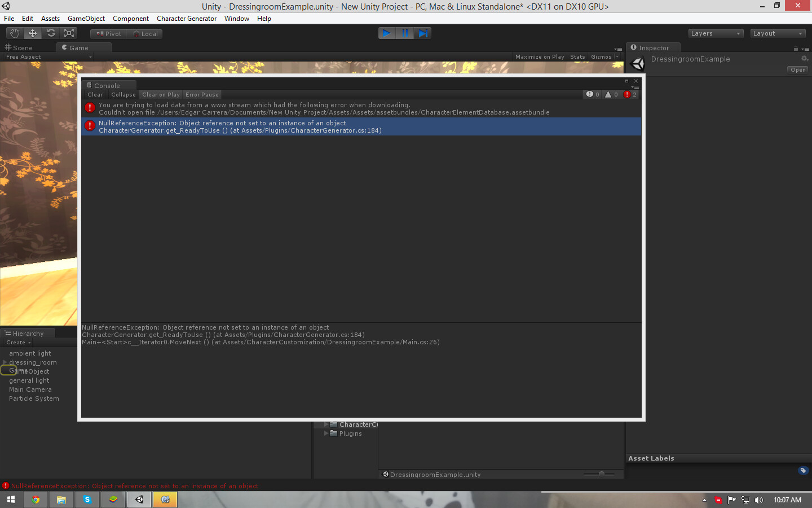The height and width of the screenshot is (508, 812).
Task: Click the Clear button in Console
Action: pyautogui.click(x=95, y=95)
